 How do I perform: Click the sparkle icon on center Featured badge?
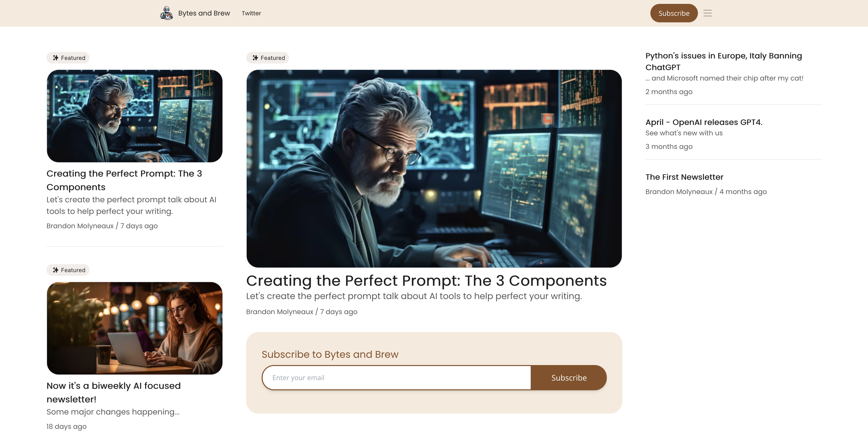(255, 58)
